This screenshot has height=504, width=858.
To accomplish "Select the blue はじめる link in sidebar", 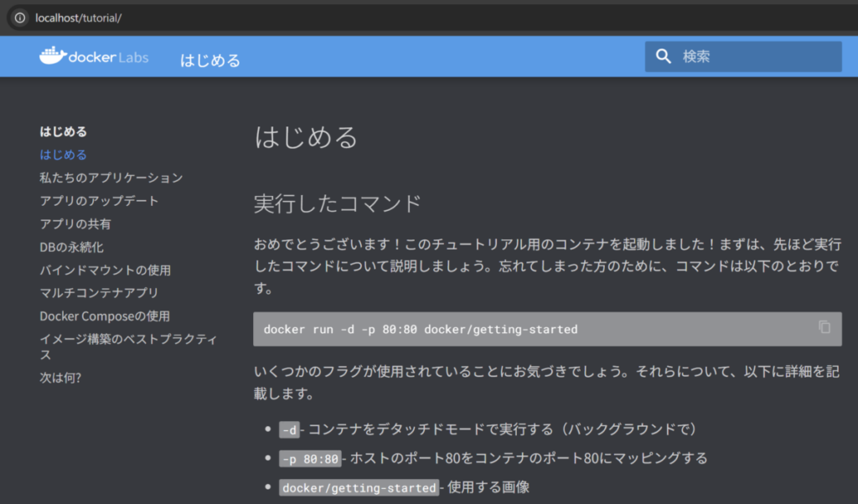I will 64,155.
